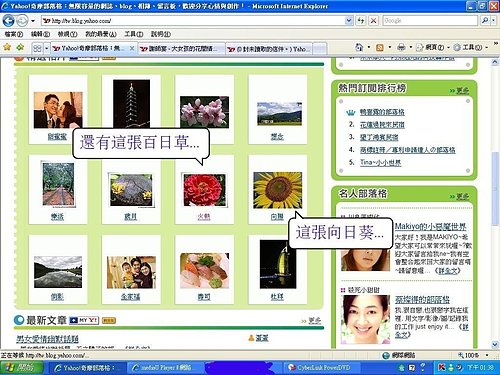Open the crown-ranked first blog link

382,112
